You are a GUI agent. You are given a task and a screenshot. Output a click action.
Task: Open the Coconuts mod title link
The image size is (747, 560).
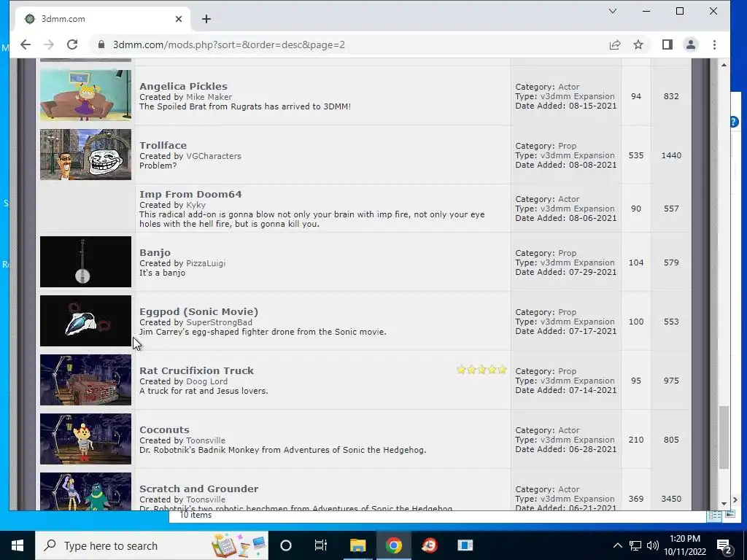(x=164, y=429)
